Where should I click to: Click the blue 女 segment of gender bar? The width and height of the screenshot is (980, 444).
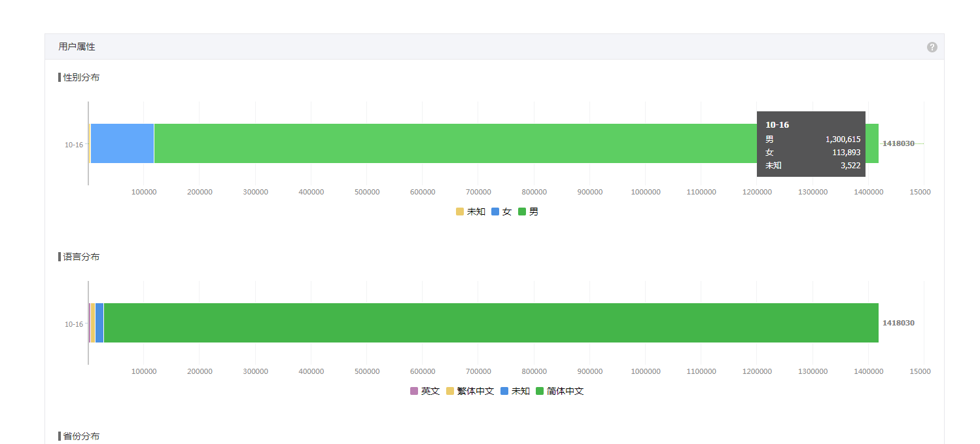click(x=122, y=143)
